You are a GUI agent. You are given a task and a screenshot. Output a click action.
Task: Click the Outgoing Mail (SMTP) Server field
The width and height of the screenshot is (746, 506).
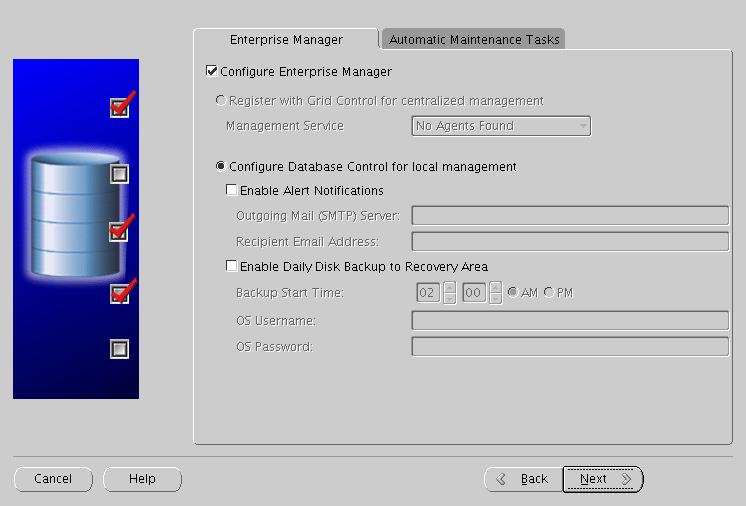[x=570, y=215]
